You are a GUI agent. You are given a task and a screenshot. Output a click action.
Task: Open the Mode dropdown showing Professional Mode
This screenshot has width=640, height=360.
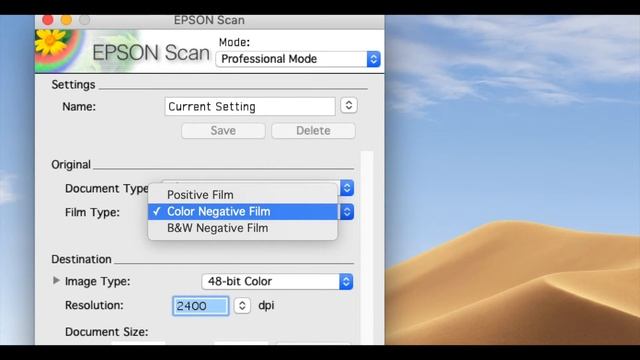tap(298, 59)
